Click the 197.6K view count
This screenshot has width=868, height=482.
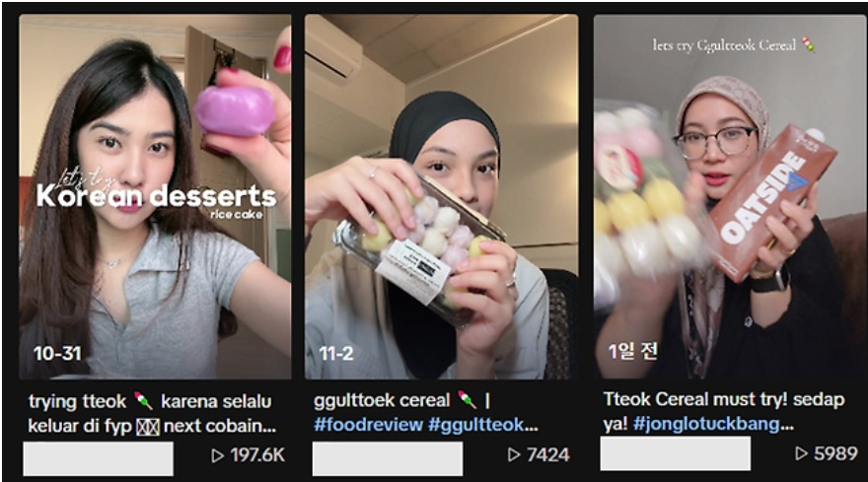click(x=257, y=455)
